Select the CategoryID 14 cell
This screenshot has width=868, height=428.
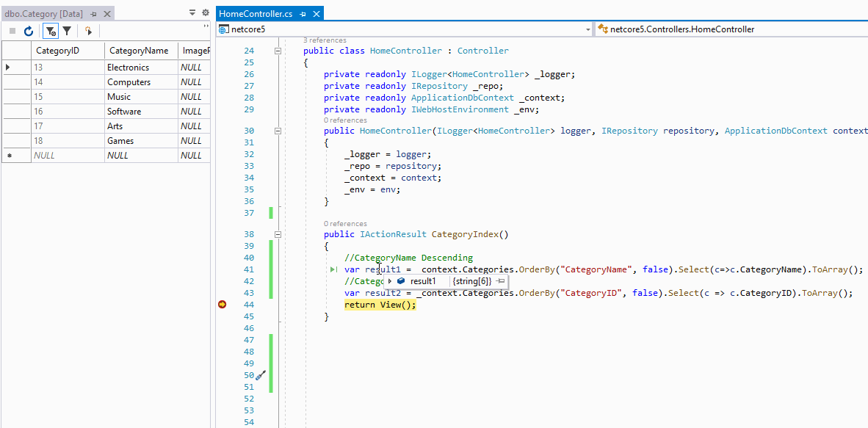pos(67,82)
